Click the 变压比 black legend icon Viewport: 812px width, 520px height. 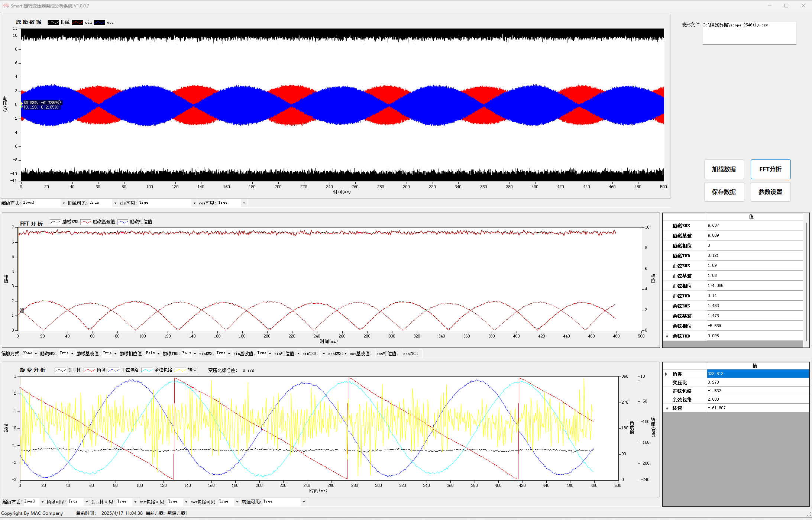coord(60,370)
